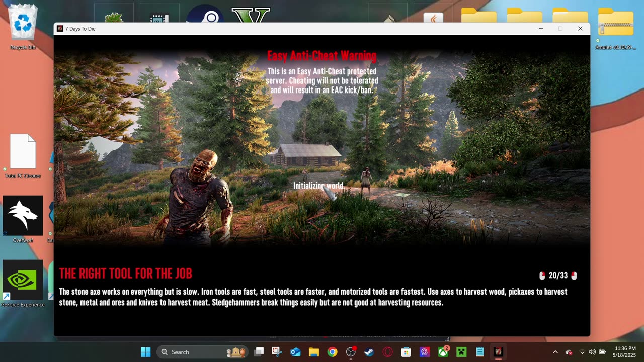Image resolution: width=644 pixels, height=362 pixels.
Task: Launch GeForce Experience desktop shortcut
Action: pos(23,284)
